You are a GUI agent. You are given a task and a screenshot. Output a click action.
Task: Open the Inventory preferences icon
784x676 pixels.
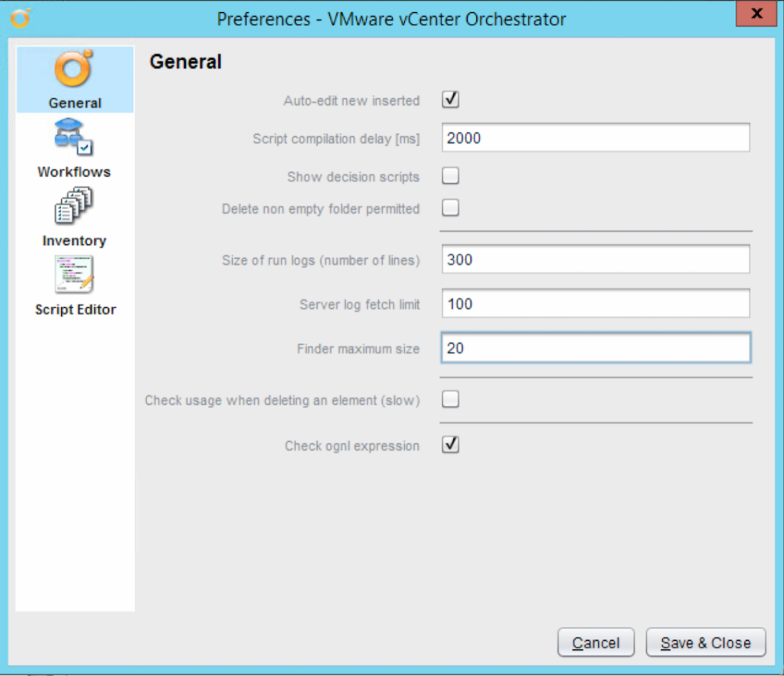[74, 205]
